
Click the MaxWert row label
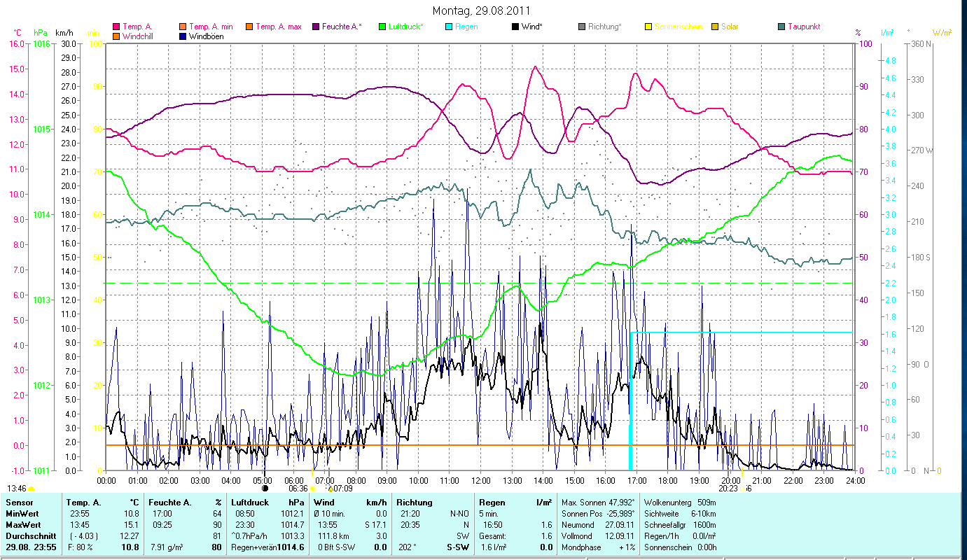[x=22, y=524]
